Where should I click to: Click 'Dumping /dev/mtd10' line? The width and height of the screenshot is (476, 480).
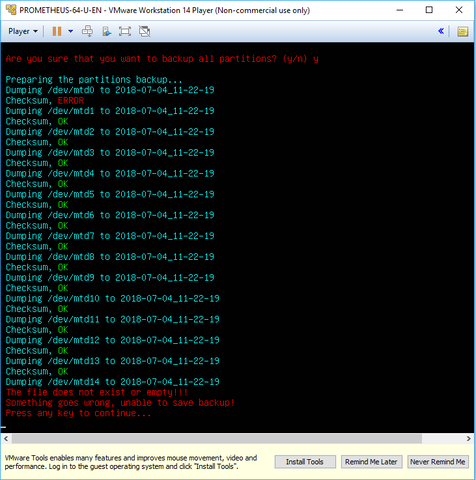(113, 298)
